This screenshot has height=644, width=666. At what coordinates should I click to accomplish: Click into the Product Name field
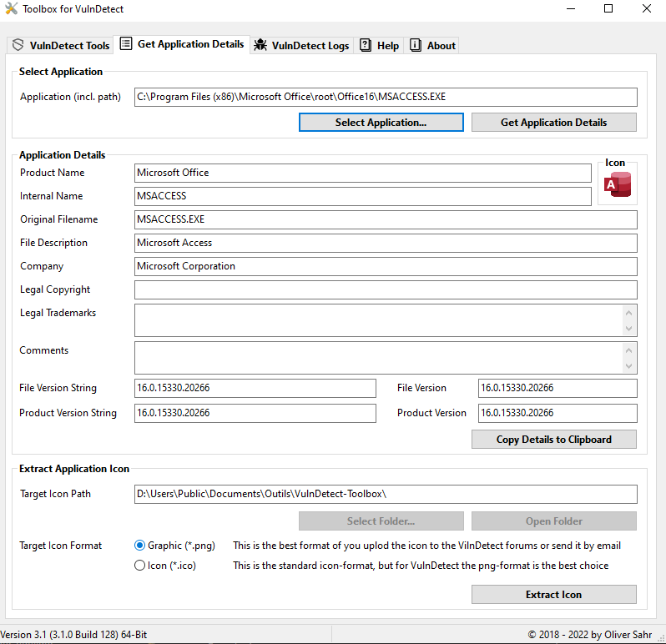pos(363,173)
